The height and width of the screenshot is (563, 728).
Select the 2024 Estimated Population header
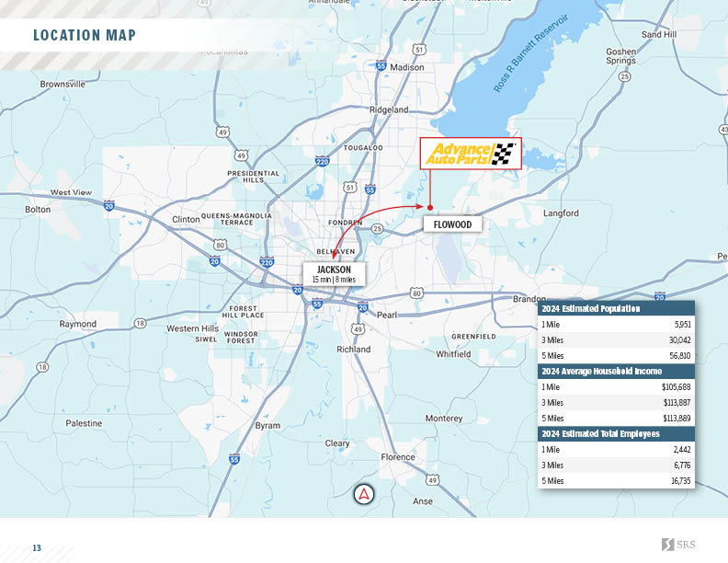616,309
